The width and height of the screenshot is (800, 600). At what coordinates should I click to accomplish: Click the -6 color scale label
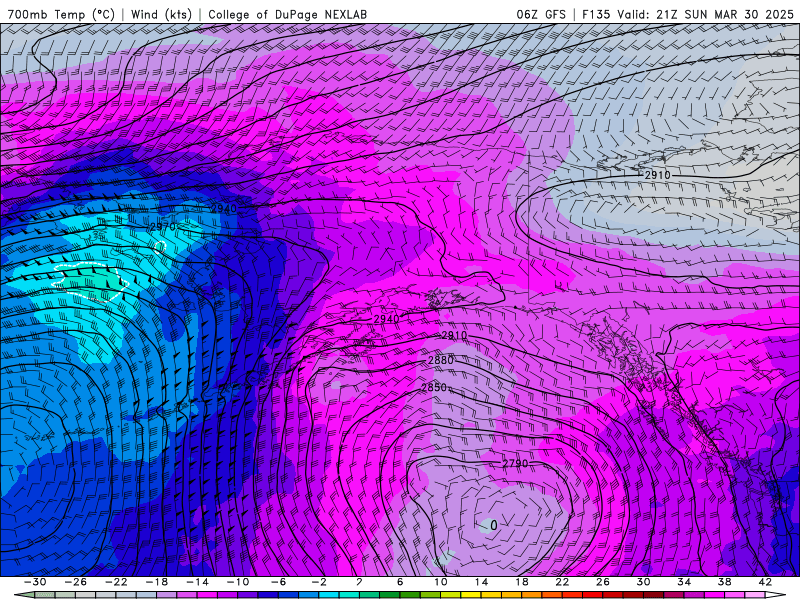[x=279, y=582]
